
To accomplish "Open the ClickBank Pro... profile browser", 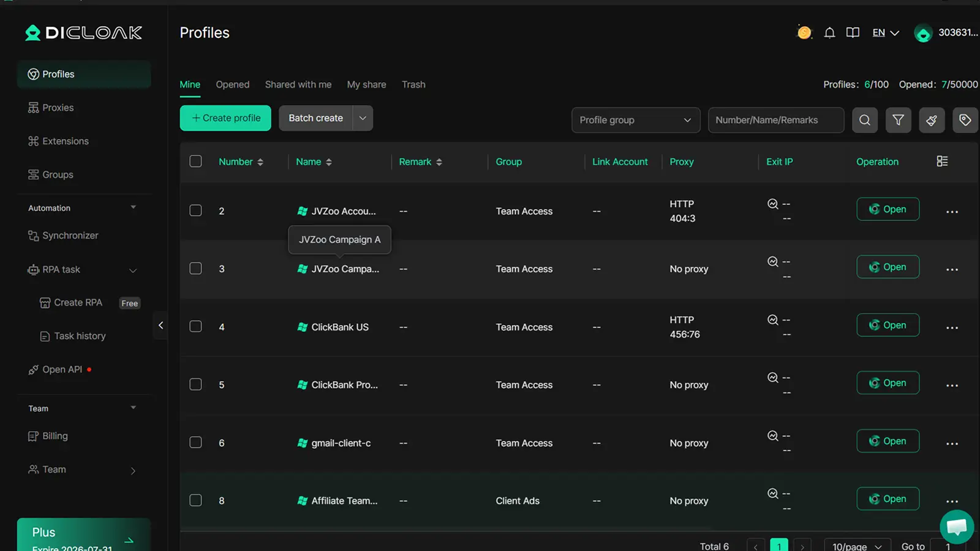I will click(888, 383).
